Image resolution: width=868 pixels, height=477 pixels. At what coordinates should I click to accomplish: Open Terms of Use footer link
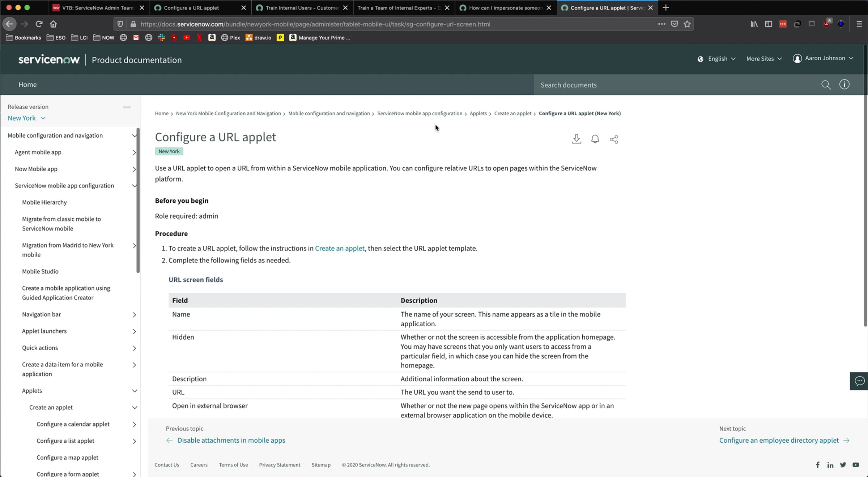click(233, 465)
